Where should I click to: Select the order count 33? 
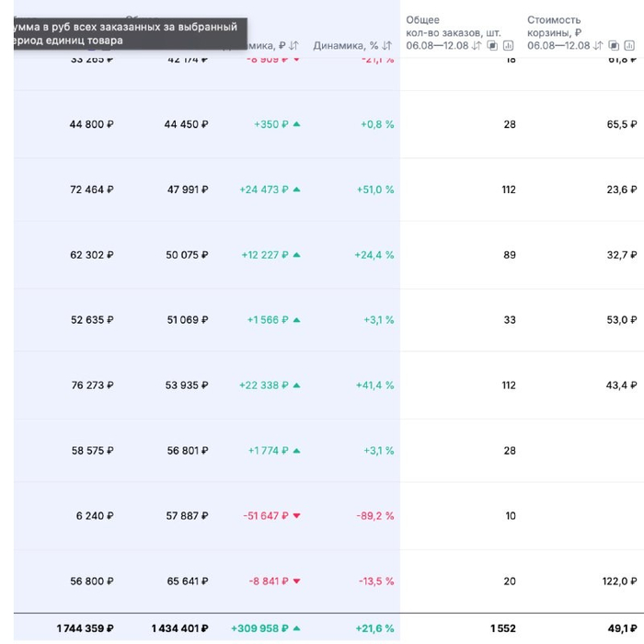510,319
